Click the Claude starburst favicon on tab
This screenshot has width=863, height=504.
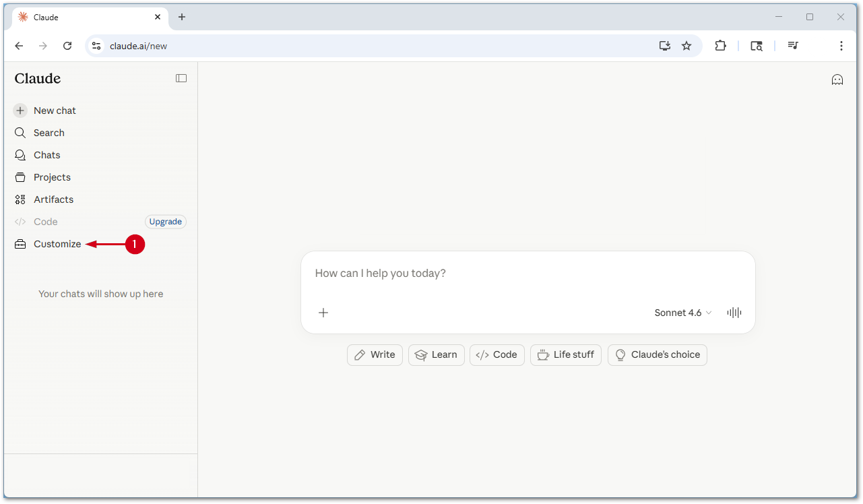(x=23, y=17)
